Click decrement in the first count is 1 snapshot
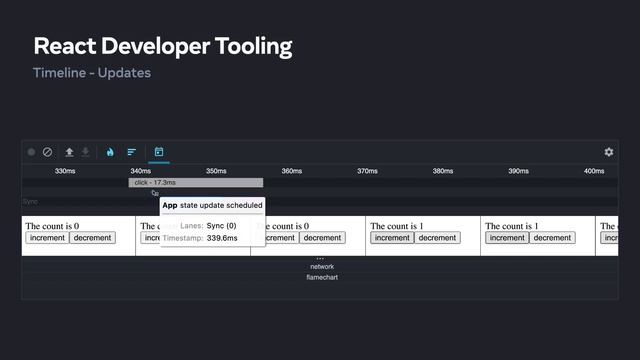 pyautogui.click(x=437, y=238)
